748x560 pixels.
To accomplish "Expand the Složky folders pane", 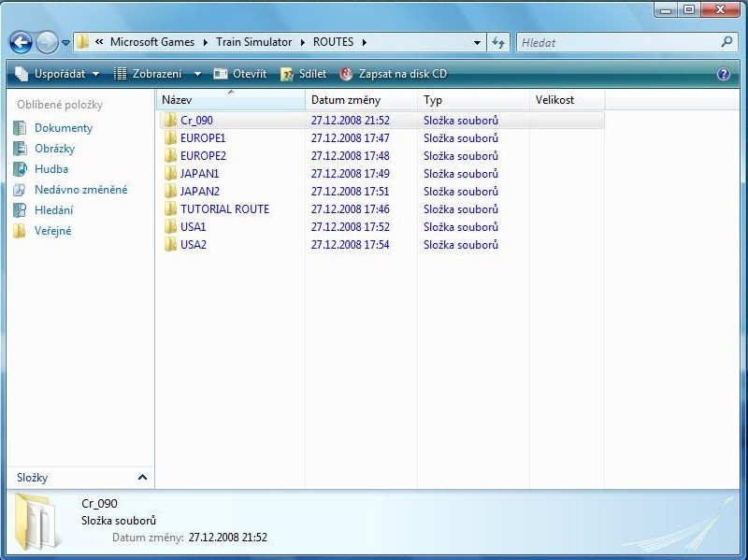I will [x=142, y=477].
